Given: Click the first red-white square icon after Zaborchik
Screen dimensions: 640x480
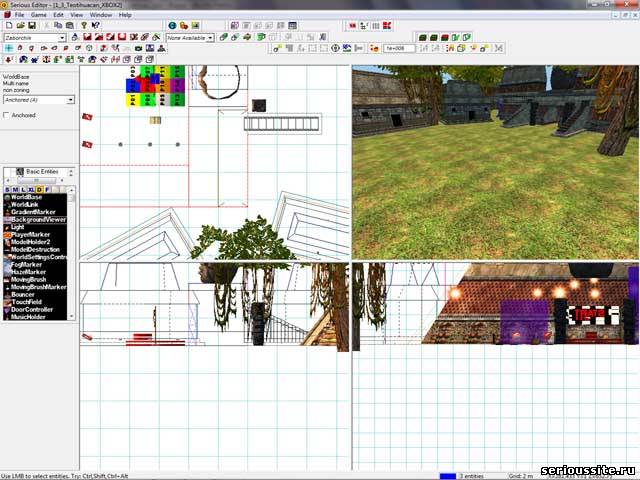Looking at the screenshot, I should point(87,37).
